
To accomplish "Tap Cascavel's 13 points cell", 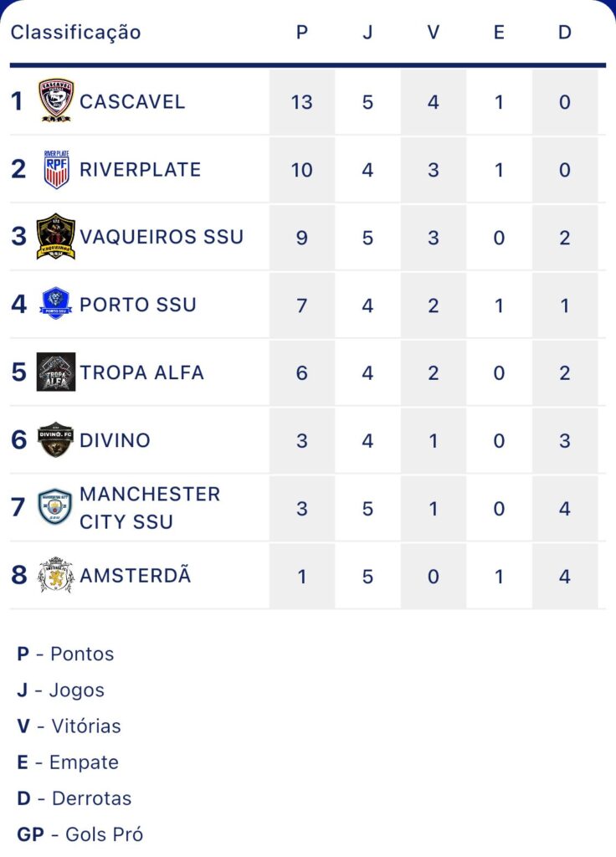I will coord(301,101).
